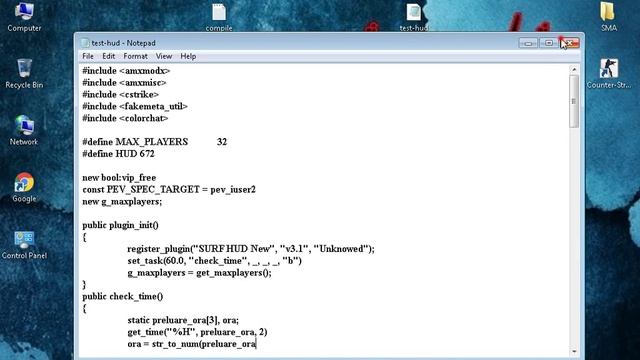Click the line 'new bool:vip_free'
Viewport: 640px width, 360px height.
119,178
